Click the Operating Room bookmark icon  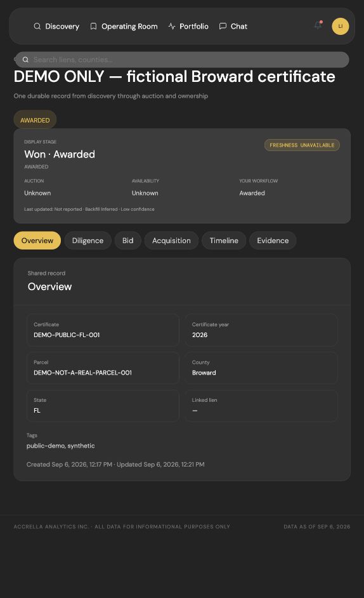[93, 26]
